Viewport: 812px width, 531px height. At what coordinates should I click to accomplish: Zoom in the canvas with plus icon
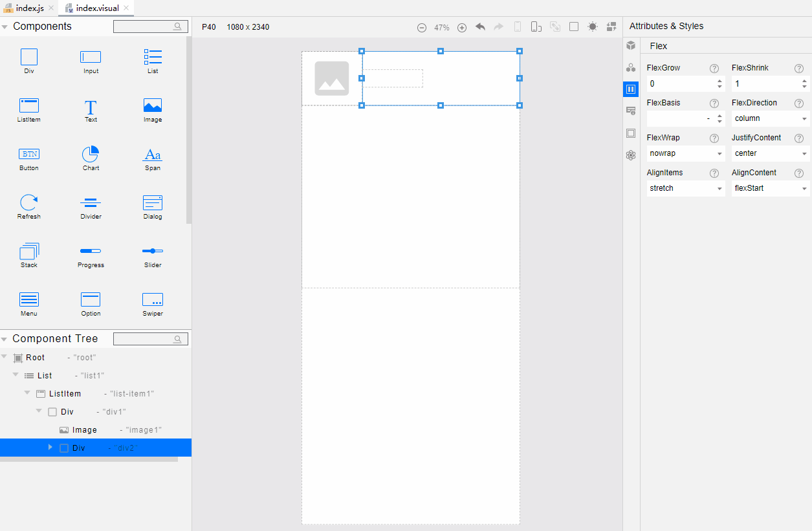pyautogui.click(x=462, y=28)
